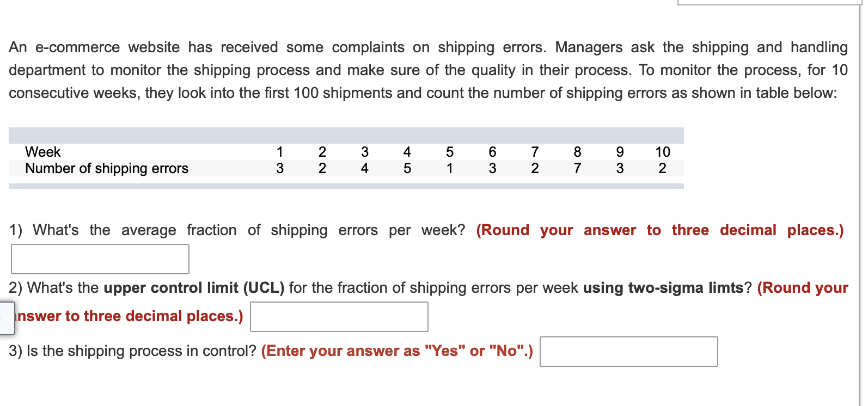Image resolution: width=868 pixels, height=406 pixels.
Task: Select the Week row header in the table
Action: (x=42, y=152)
